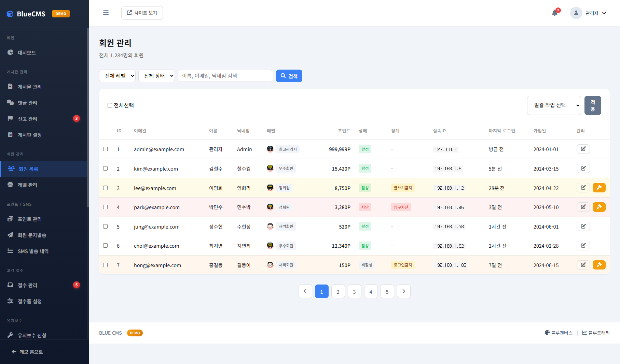Click the member search input field
The height and width of the screenshot is (364, 620).
pyautogui.click(x=225, y=76)
